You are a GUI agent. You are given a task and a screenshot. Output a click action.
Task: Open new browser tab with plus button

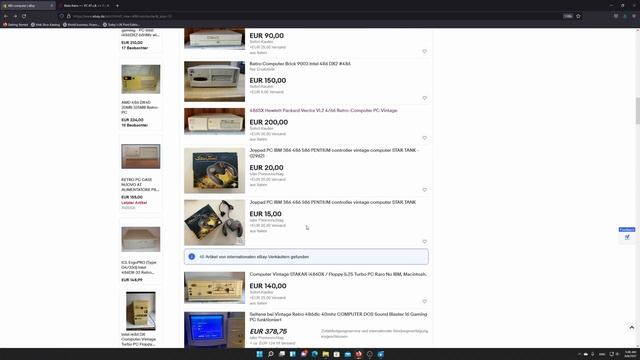117,6
